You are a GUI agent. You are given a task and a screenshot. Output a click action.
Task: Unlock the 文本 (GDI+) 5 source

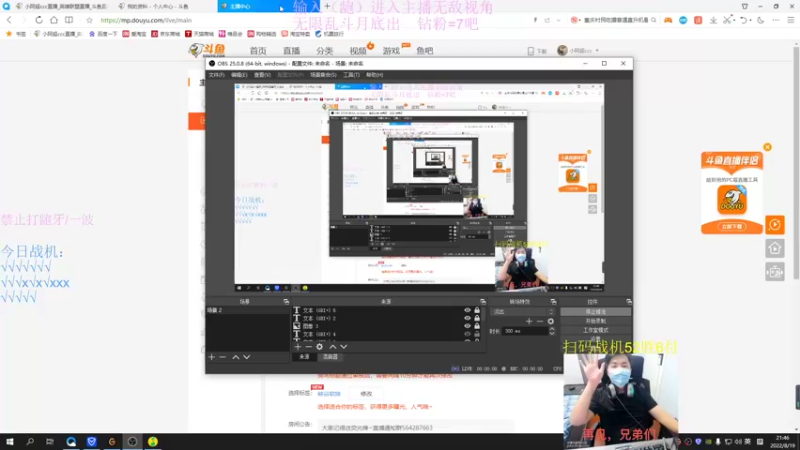pyautogui.click(x=477, y=310)
